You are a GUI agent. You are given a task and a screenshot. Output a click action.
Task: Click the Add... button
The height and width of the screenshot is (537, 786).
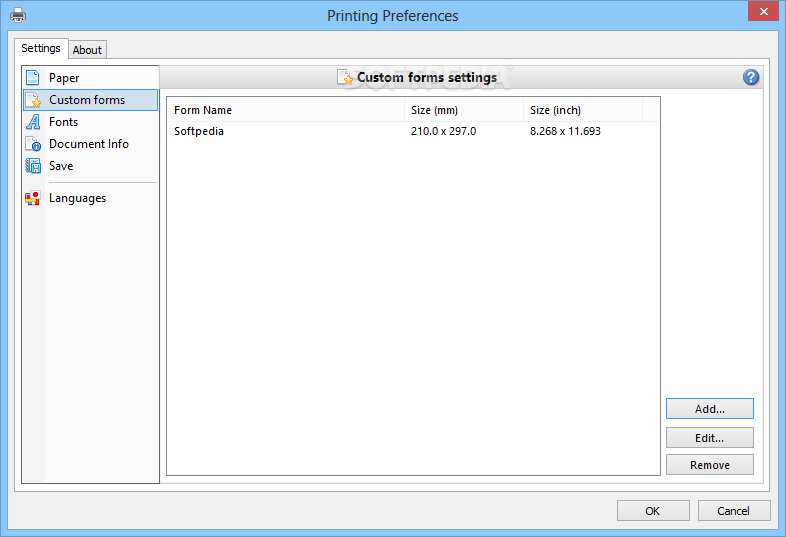(x=709, y=409)
